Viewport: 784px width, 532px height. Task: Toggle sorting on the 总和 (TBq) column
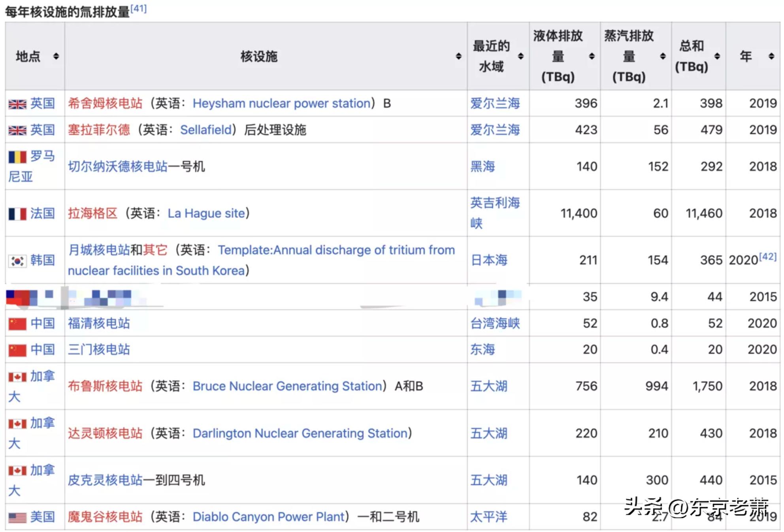click(x=716, y=57)
